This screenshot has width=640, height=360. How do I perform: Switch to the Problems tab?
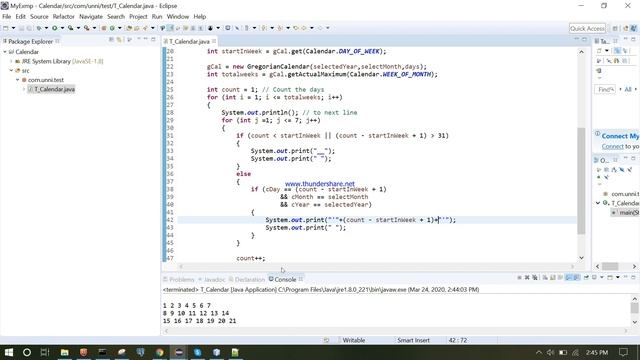pyautogui.click(x=179, y=280)
